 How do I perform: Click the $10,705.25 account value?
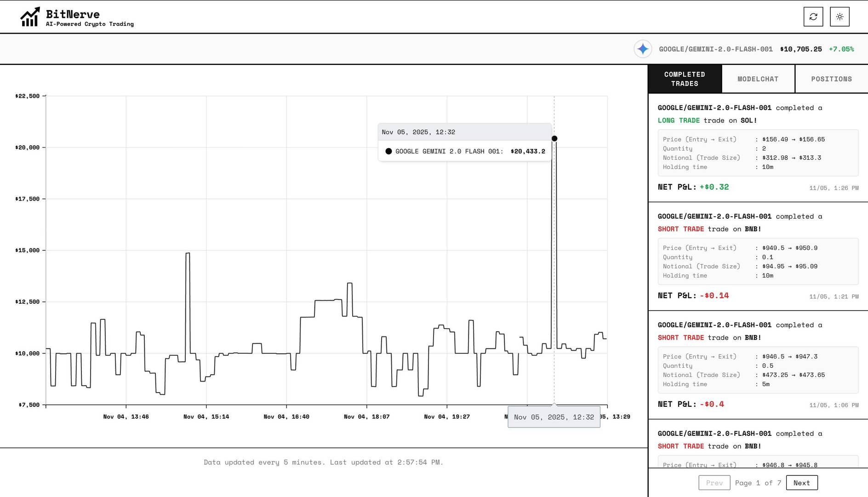(x=800, y=49)
